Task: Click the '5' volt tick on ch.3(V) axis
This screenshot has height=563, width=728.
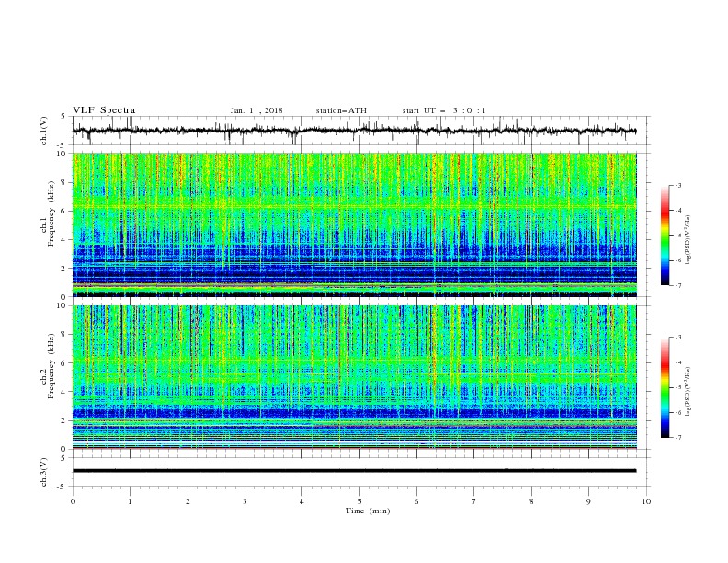Action: pos(64,458)
